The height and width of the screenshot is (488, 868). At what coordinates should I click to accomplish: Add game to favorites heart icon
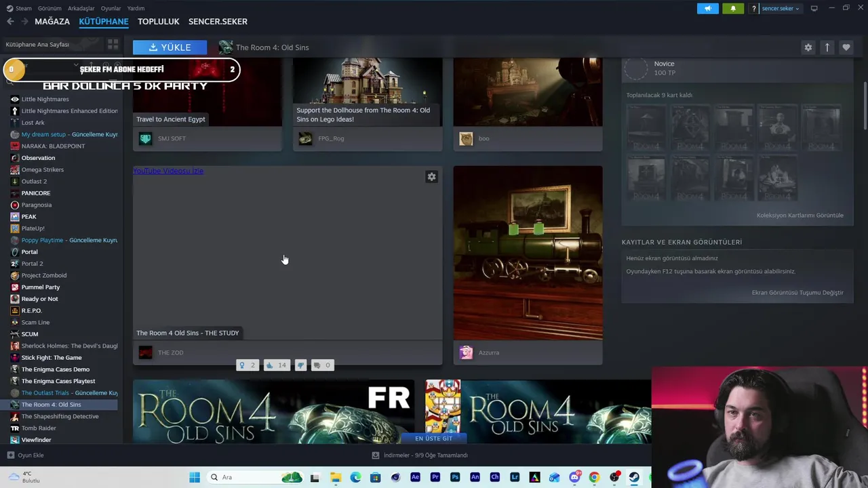coord(846,47)
